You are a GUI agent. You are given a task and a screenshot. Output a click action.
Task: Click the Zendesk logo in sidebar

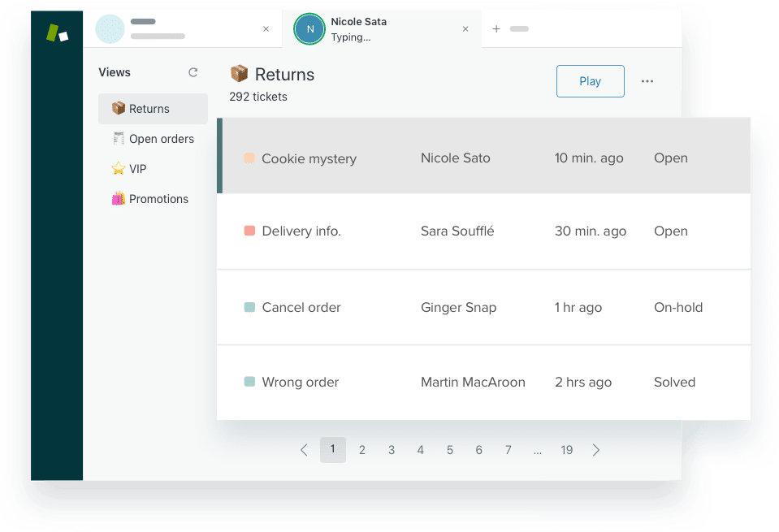[57, 33]
